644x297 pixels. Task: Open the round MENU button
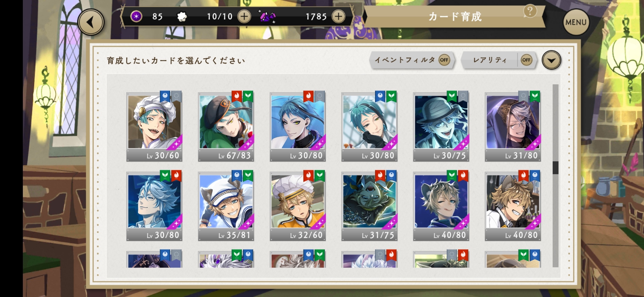pos(576,22)
